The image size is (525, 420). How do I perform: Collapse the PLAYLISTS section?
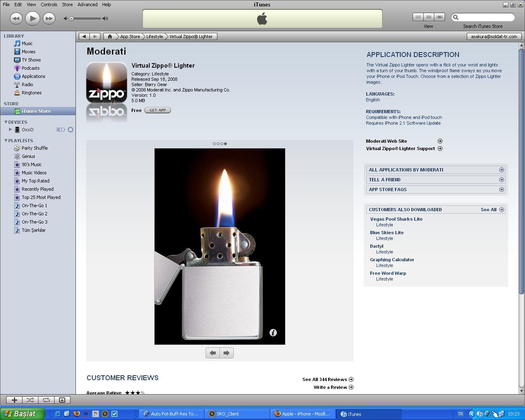[6, 141]
